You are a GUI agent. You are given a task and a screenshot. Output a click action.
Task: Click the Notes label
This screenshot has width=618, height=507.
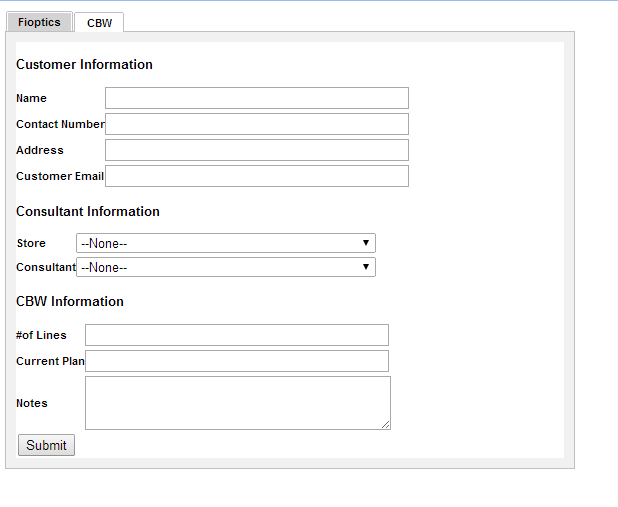click(32, 403)
